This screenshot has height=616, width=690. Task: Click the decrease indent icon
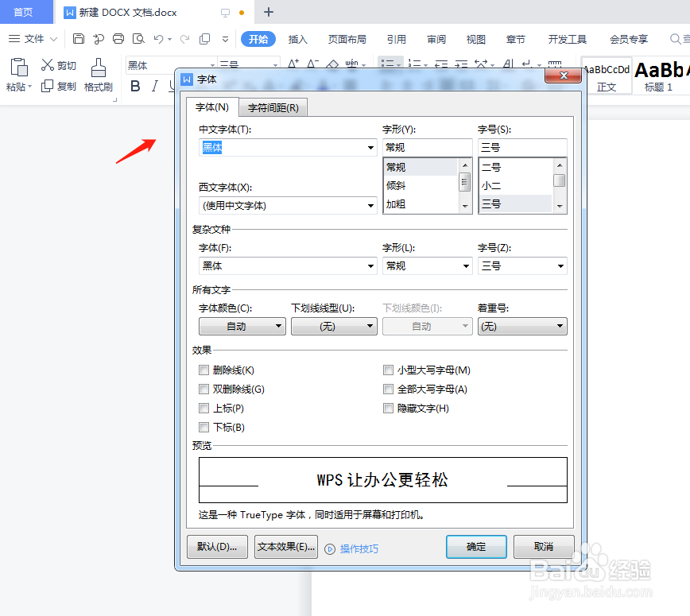[x=441, y=64]
